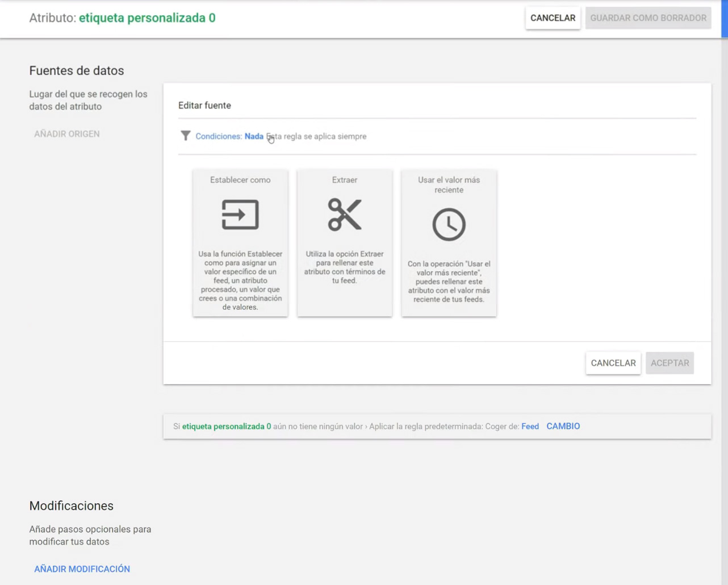Click the blue vertical scrollbar
The width and height of the screenshot is (728, 585).
point(725,19)
